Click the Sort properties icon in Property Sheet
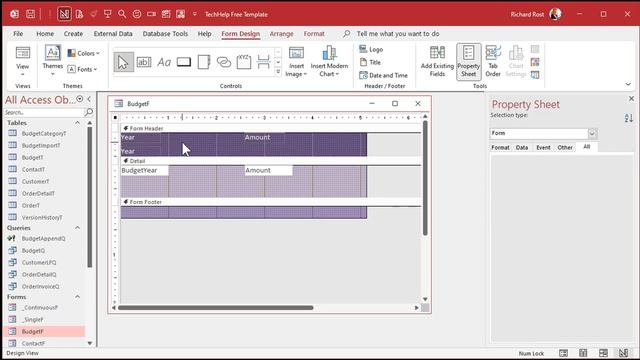The image size is (640, 360). [629, 118]
